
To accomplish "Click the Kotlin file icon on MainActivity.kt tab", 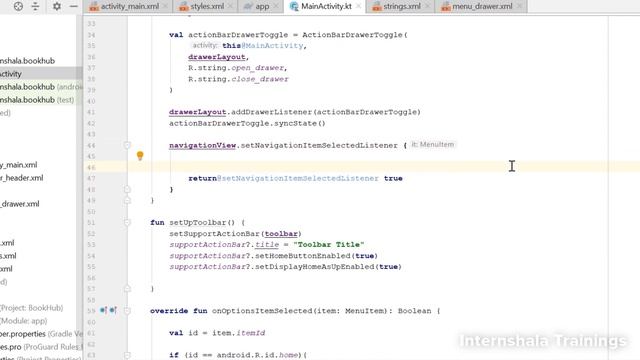I will pos(294,6).
